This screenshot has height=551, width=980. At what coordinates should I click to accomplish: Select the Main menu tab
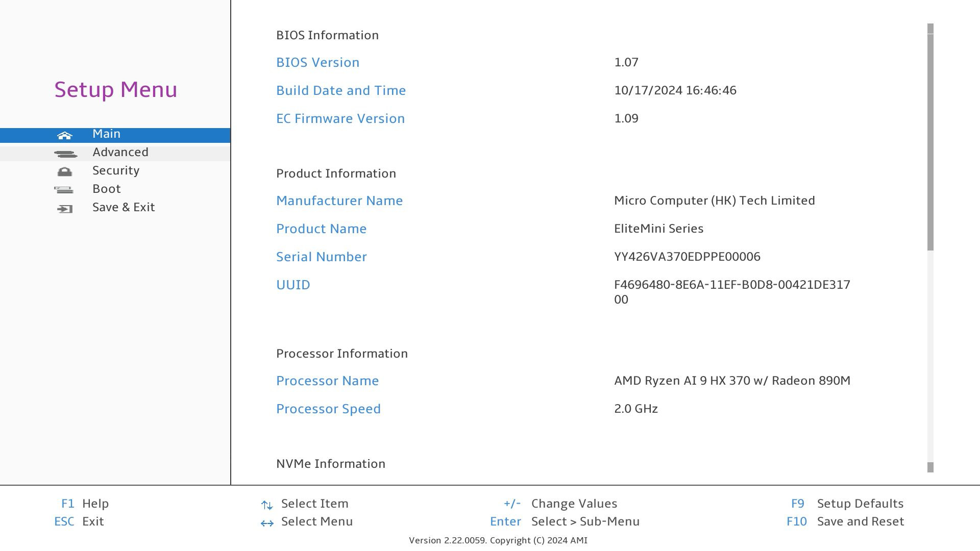point(115,135)
